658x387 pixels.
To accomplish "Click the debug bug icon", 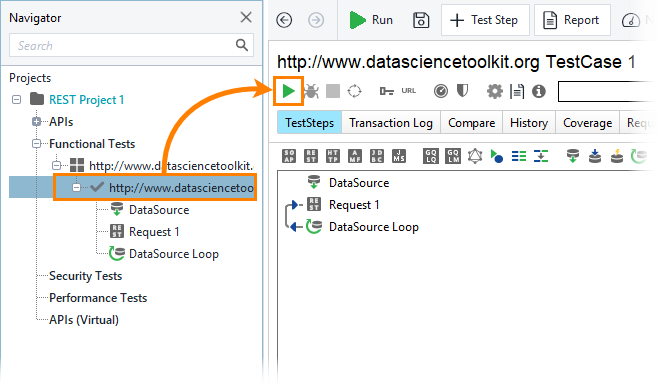I will [311, 91].
